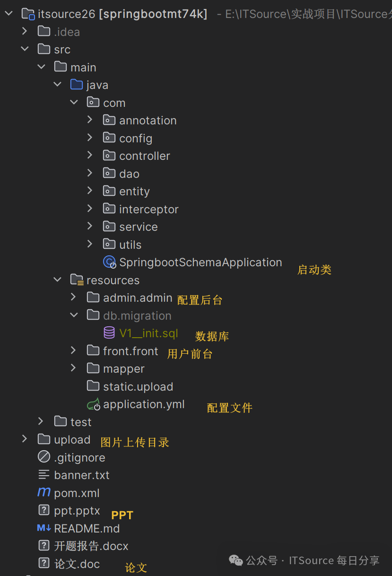Image resolution: width=392 pixels, height=576 pixels.
Task: Click the V1__init.sql database file icon
Action: click(x=109, y=333)
